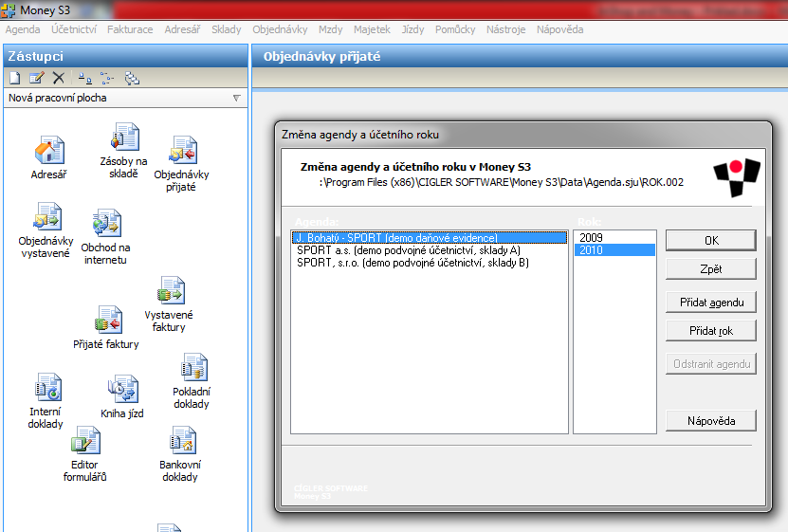Image resolution: width=788 pixels, height=532 pixels.
Task: Open the Fakturace menu
Action: point(130,29)
